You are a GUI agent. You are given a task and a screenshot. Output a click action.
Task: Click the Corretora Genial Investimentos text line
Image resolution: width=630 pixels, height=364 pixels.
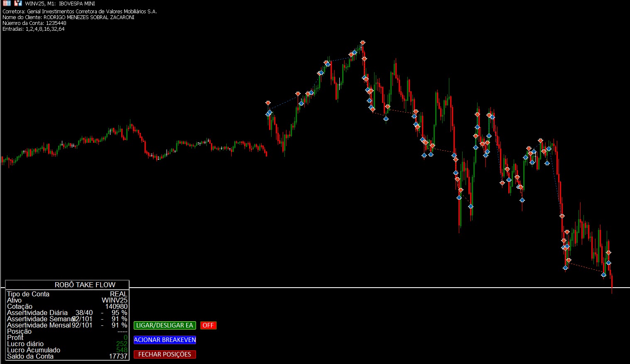click(80, 12)
